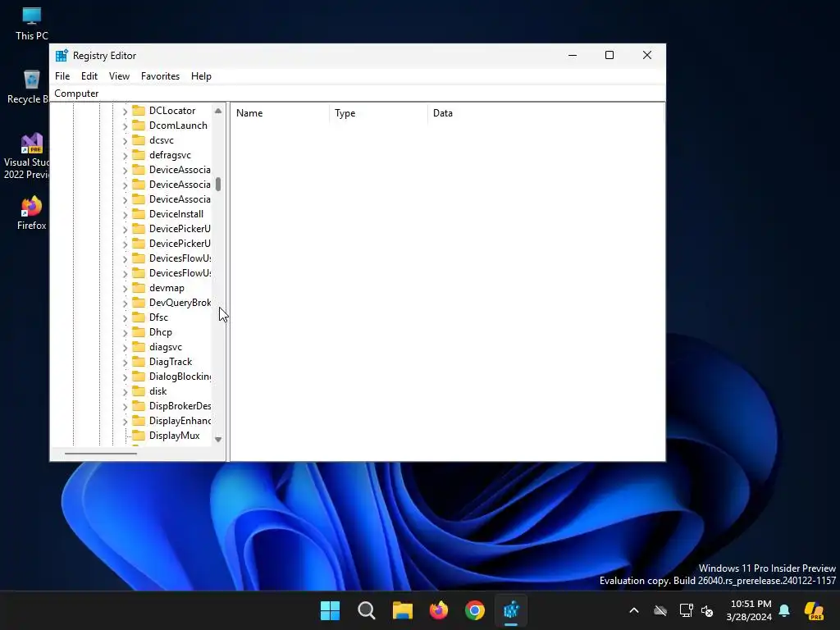
Task: Select the devmap label
Action: (x=167, y=288)
